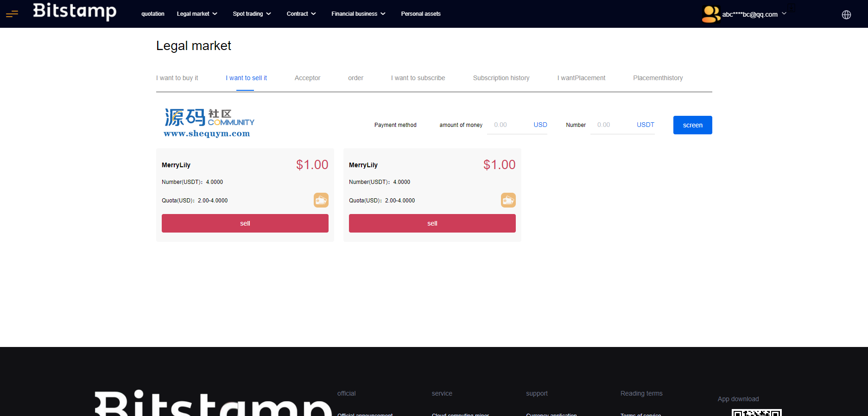This screenshot has width=868, height=416.
Task: Click Reading terms footer heading
Action: (641, 393)
